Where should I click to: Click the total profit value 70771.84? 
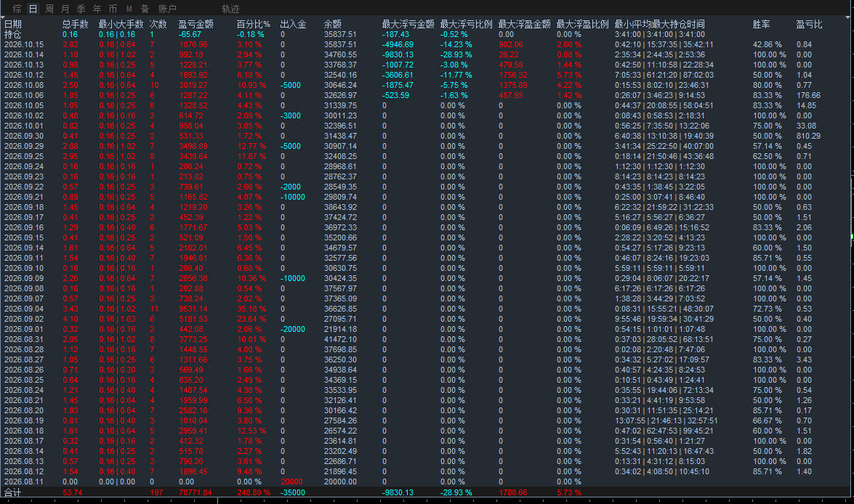196,492
